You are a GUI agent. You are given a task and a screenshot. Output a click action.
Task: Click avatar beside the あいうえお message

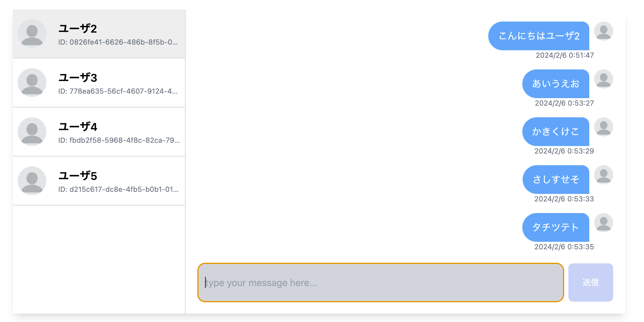point(603,79)
